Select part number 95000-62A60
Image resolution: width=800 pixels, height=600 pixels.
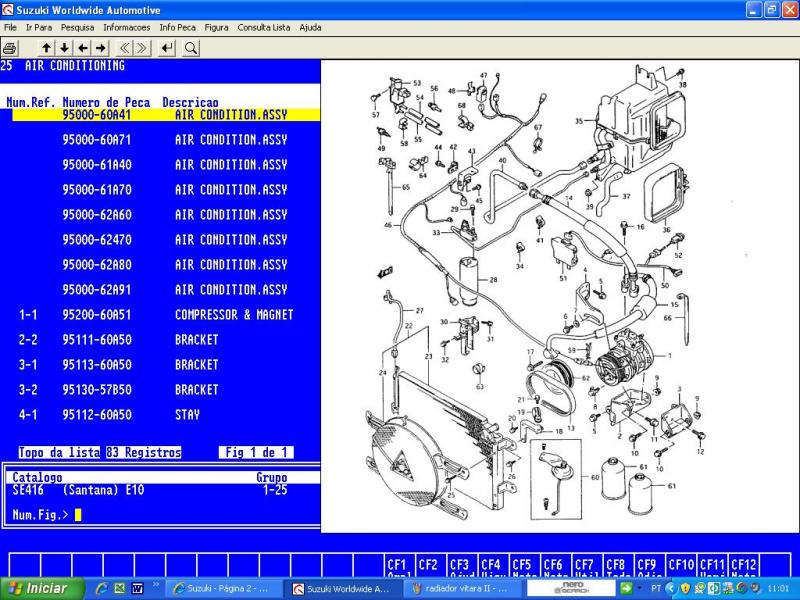click(x=96, y=215)
